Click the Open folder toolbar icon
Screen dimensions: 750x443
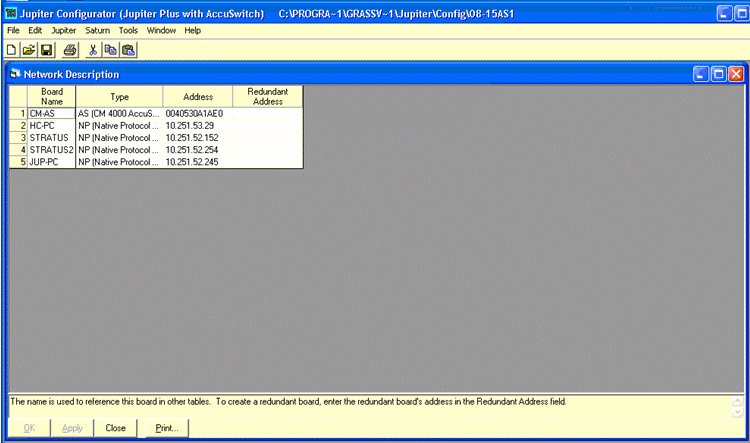click(x=29, y=50)
